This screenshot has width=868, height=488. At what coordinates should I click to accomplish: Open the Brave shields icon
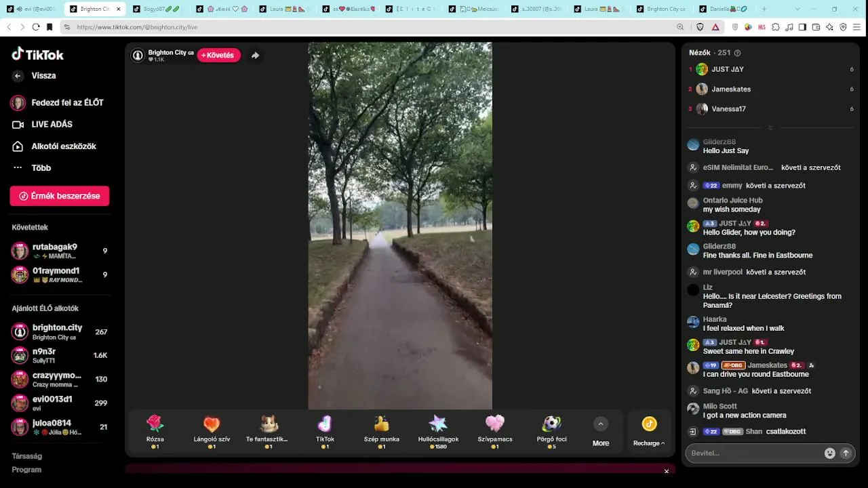(x=701, y=27)
